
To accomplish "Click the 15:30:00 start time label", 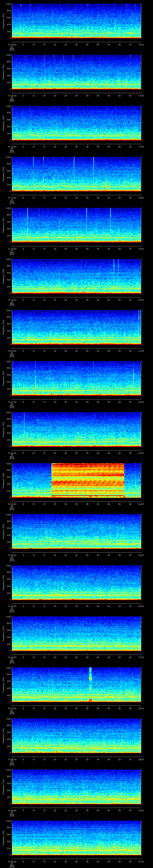I will [12, 861].
